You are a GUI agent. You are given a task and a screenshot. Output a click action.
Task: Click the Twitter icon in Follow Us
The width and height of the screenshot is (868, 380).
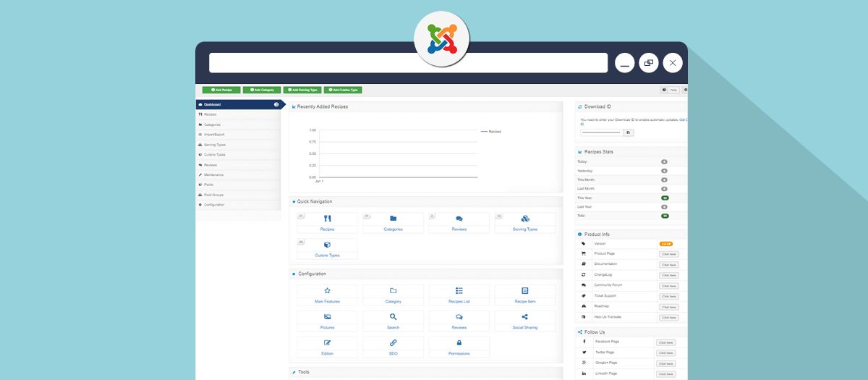tap(584, 352)
